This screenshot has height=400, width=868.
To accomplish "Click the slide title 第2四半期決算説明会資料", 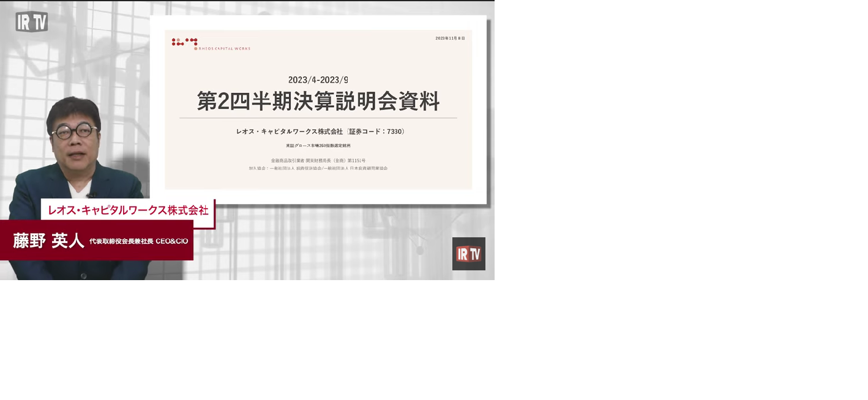I will (318, 101).
